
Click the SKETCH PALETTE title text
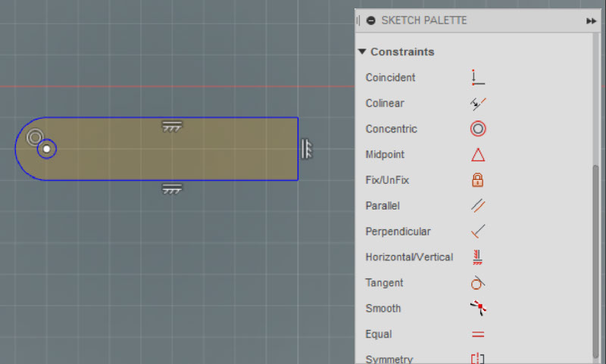pyautogui.click(x=424, y=20)
